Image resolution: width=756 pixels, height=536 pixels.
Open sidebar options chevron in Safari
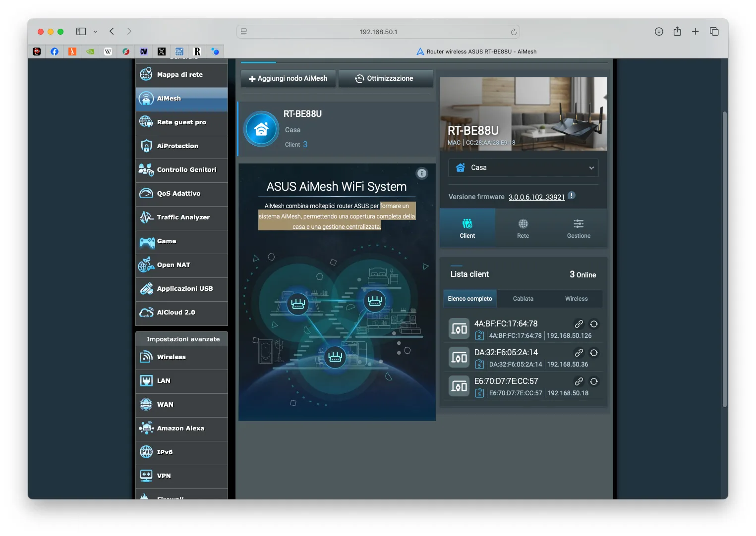click(x=96, y=32)
